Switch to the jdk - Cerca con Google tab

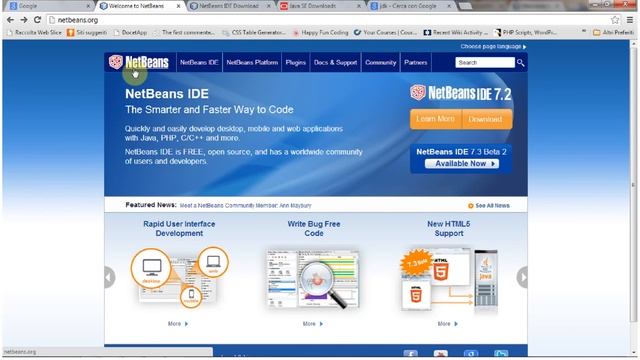410,6
